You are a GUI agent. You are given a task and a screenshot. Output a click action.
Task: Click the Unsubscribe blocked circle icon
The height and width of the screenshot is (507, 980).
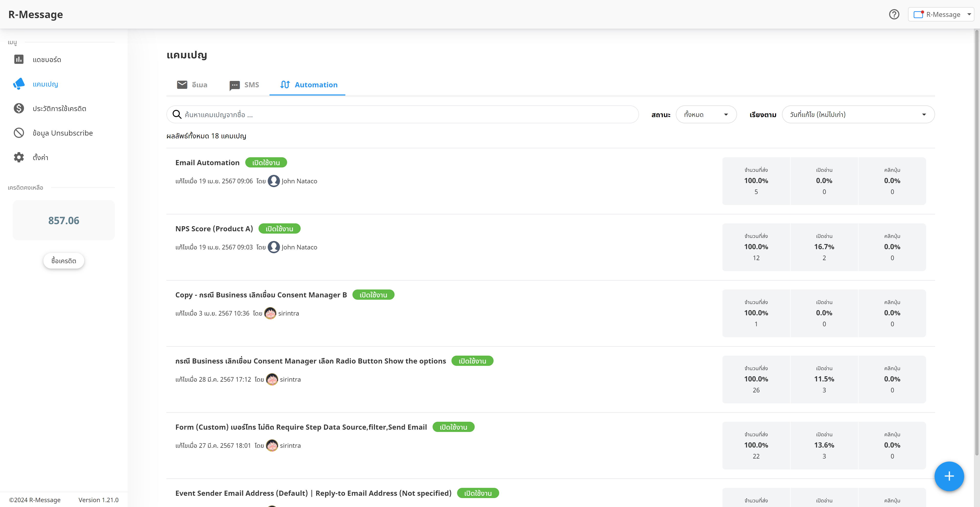[x=19, y=133]
